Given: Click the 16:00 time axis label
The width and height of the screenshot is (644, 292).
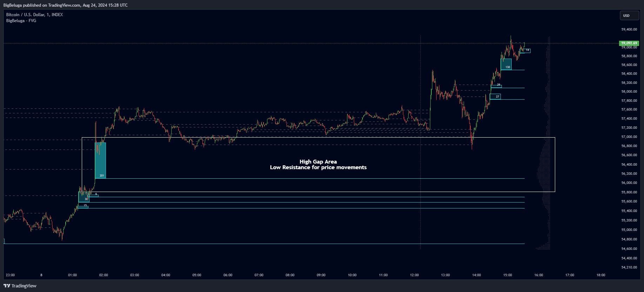Looking at the screenshot, I should pyautogui.click(x=539, y=275).
